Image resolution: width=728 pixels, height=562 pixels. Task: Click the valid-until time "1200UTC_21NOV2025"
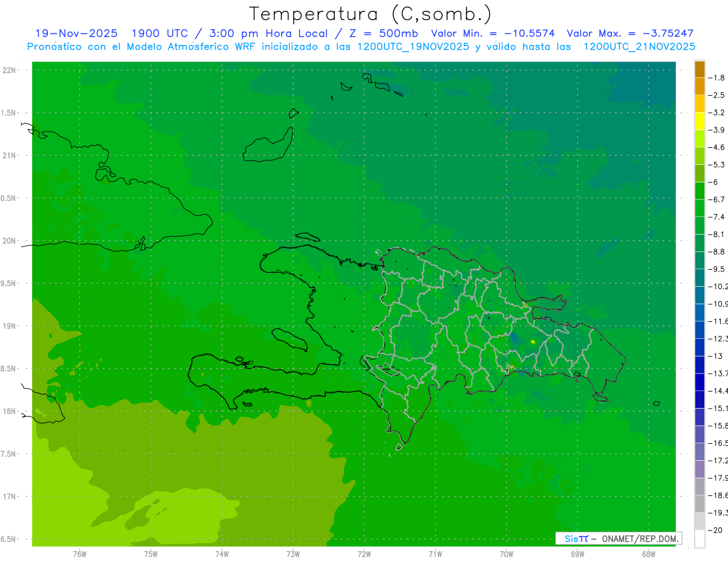click(x=639, y=47)
